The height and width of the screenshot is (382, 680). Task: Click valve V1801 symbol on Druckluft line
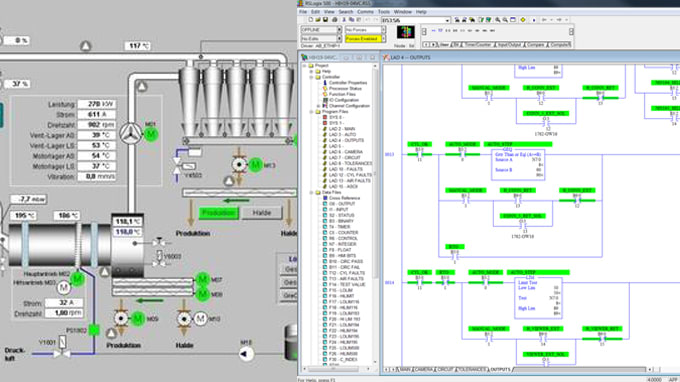(x=62, y=348)
